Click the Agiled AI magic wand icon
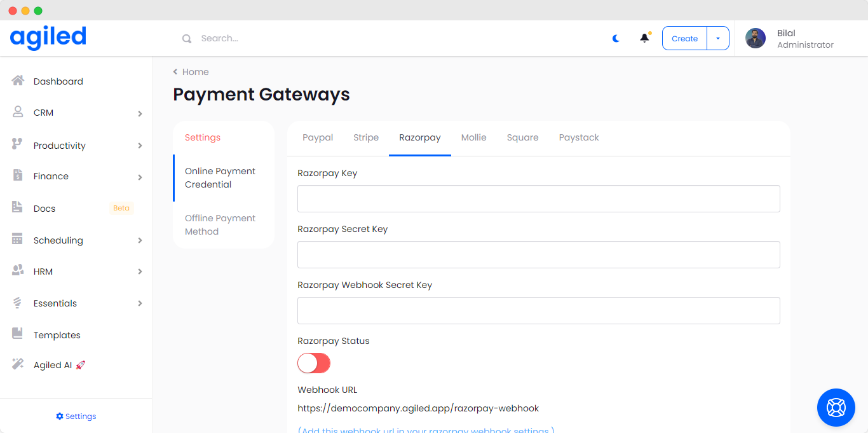Viewport: 868px width, 433px height. pyautogui.click(x=18, y=364)
